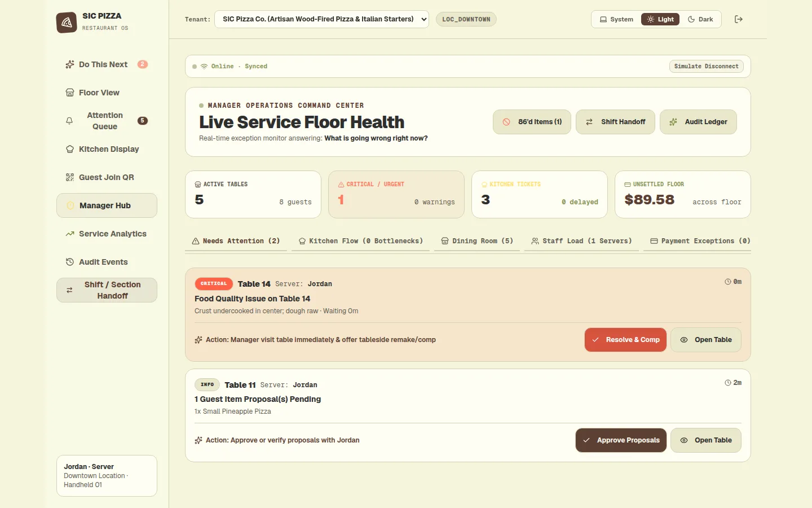Screen dimensions: 812x508
Task: Open Kitchen Display from the sidebar
Action: click(107, 149)
